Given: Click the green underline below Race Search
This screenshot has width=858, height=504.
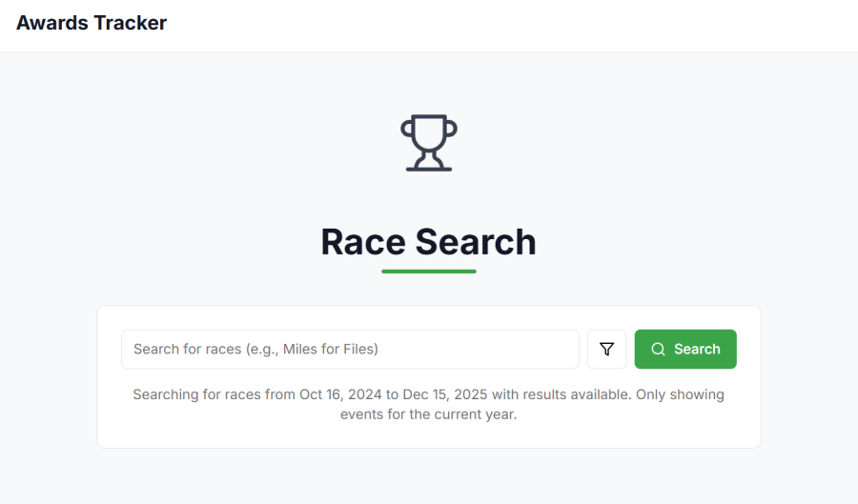Looking at the screenshot, I should tap(429, 272).
